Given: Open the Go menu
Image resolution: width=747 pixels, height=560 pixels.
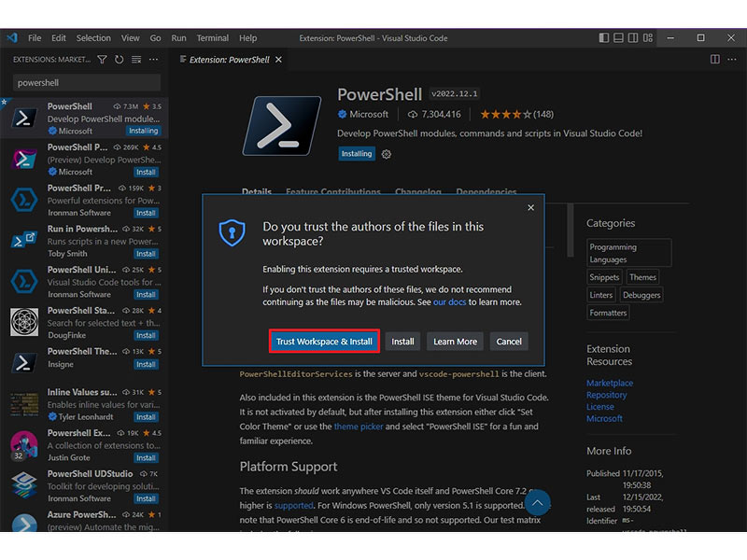Looking at the screenshot, I should point(155,38).
